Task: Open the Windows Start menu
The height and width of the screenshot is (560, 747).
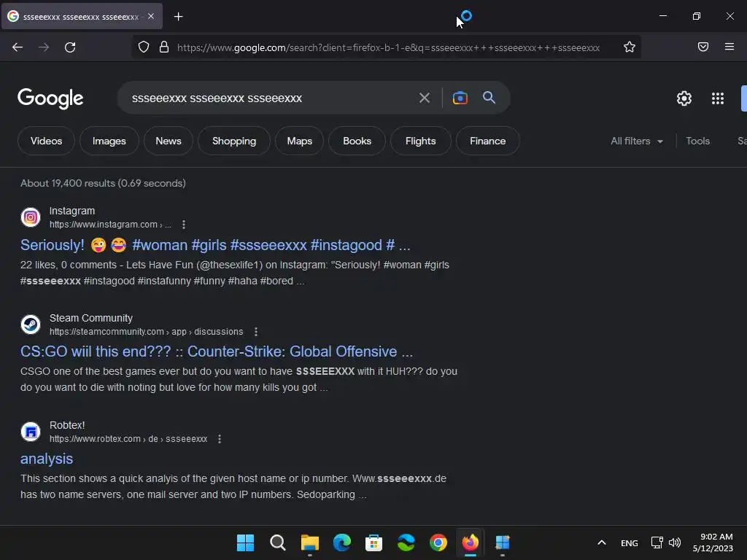Action: 245,542
